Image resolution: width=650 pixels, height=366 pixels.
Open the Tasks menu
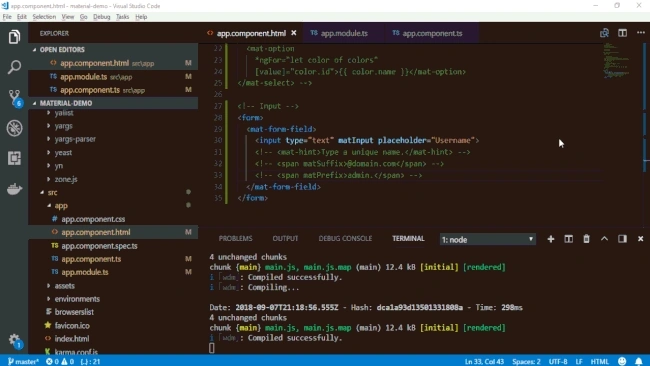click(x=122, y=17)
